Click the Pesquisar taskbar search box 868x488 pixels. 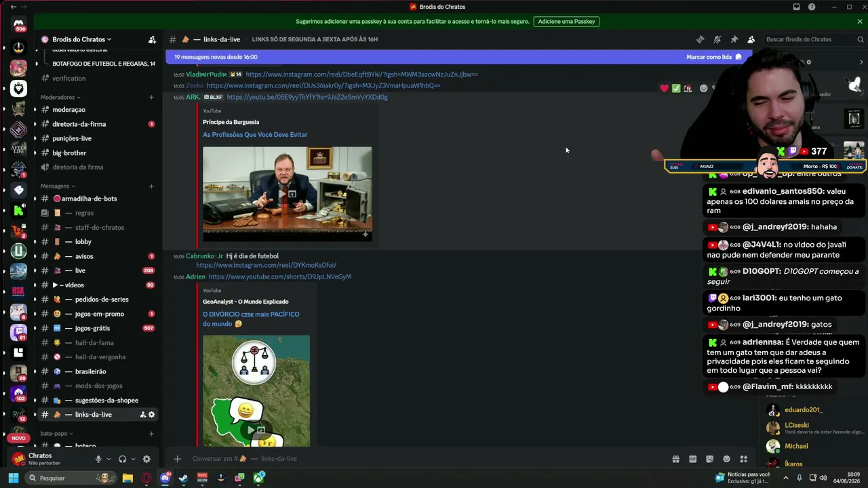(71, 478)
